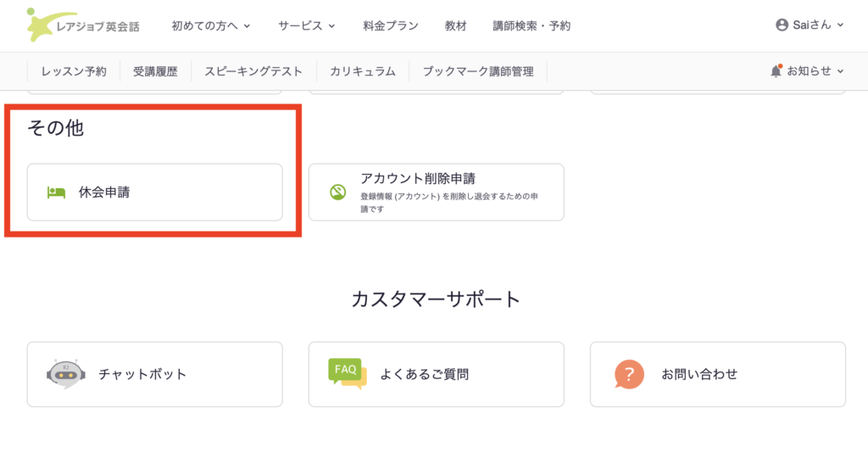Go to 講師検索・予約 page
868x464 pixels.
tap(531, 25)
